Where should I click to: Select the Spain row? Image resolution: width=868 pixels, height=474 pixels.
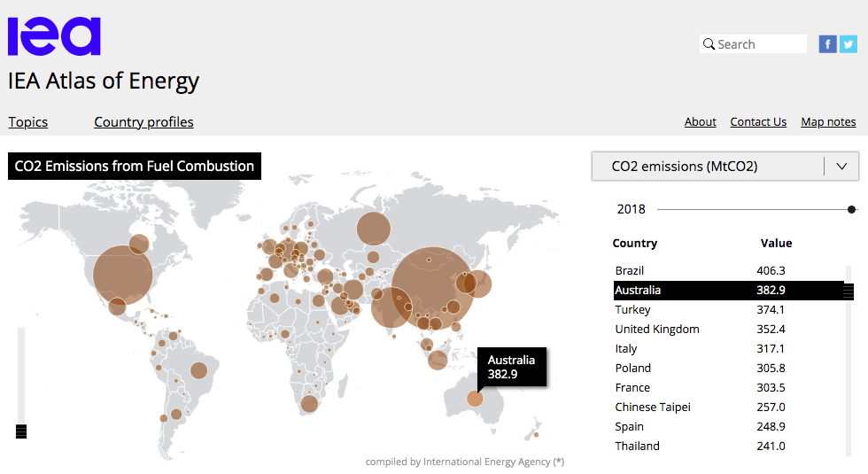[x=728, y=426]
